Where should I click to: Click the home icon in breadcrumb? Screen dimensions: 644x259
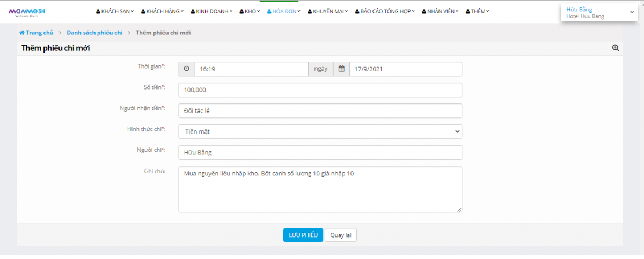pos(22,33)
